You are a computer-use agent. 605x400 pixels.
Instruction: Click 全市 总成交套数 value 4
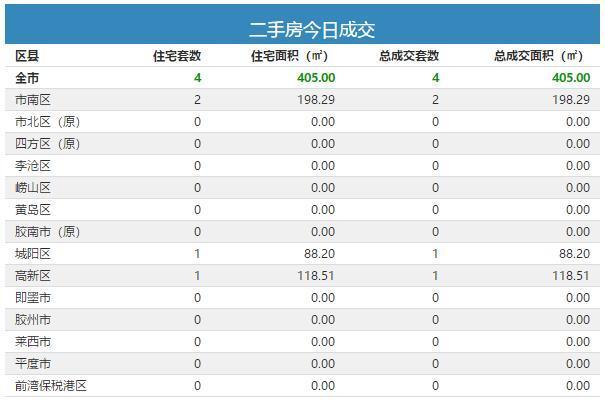[436, 78]
